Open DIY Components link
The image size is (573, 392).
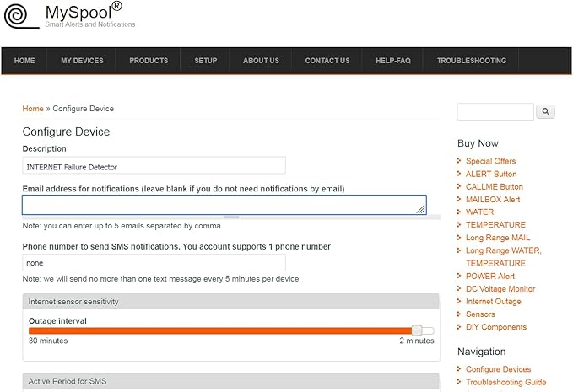(496, 327)
